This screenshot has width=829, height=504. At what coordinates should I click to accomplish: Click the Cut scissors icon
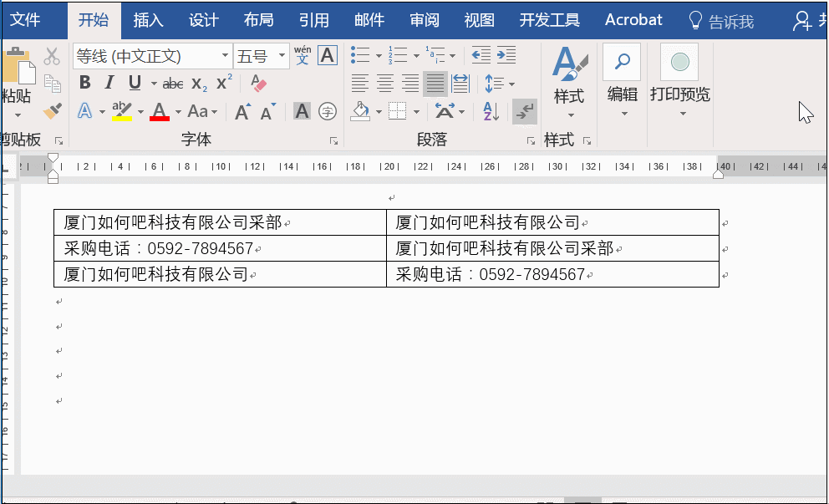click(52, 57)
